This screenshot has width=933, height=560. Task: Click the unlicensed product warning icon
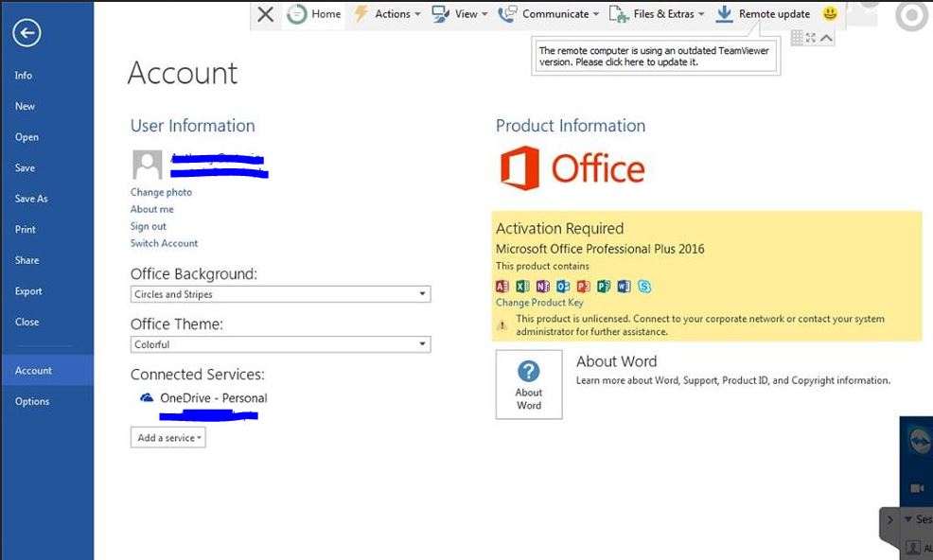[x=502, y=325]
